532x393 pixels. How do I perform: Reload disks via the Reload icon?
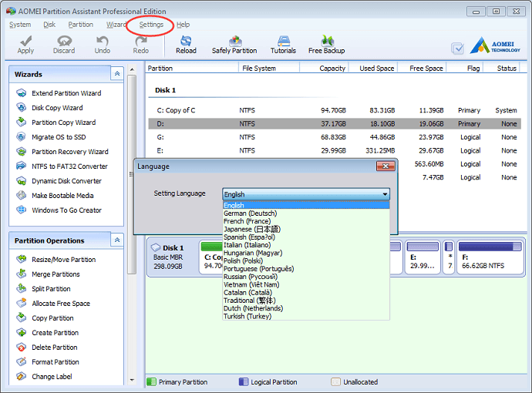tap(186, 41)
